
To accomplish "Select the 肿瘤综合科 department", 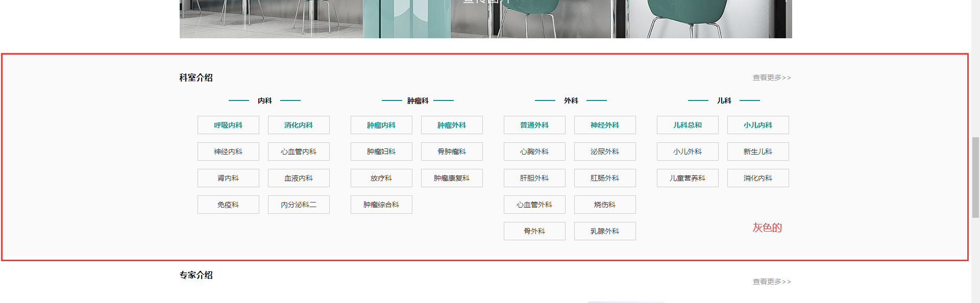I will [381, 205].
